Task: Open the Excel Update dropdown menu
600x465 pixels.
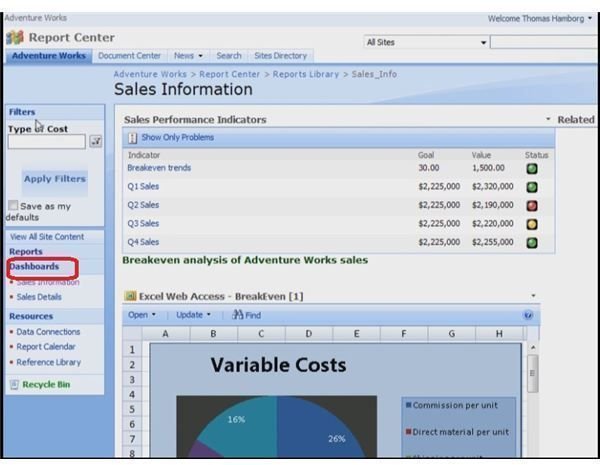Action: (x=194, y=315)
